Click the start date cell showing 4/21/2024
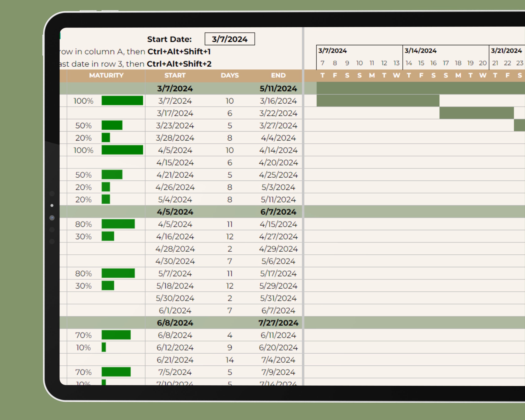This screenshot has height=420, width=525. point(175,175)
